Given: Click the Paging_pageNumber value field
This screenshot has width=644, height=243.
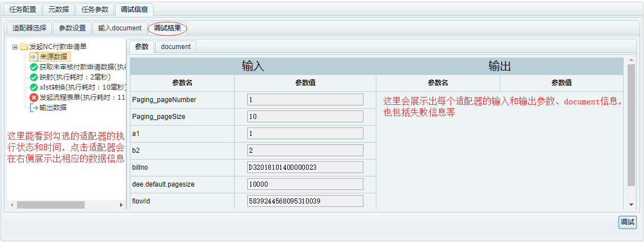Looking at the screenshot, I should [x=305, y=100].
